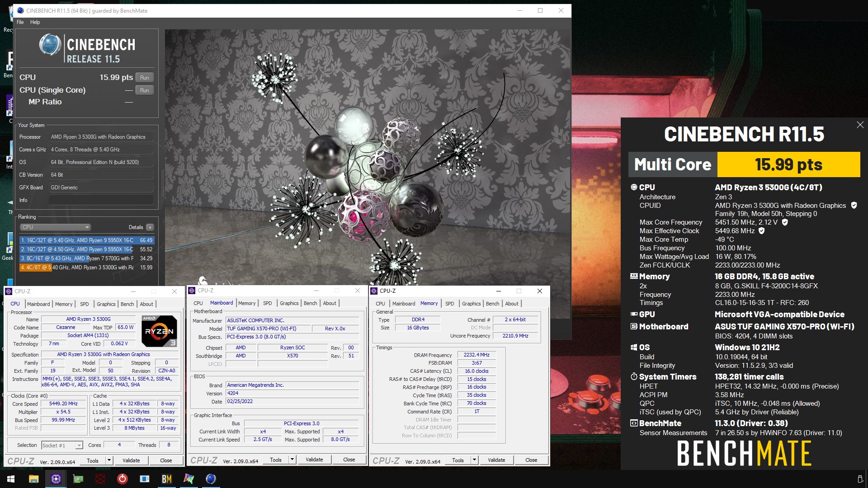Select the 4.50 GHz Ryzen 9 5950X ranking entry
The height and width of the screenshot is (488, 868).
tap(87, 249)
